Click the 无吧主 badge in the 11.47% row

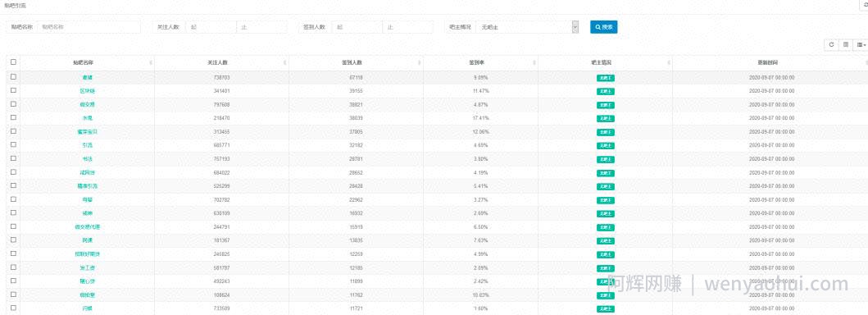click(x=606, y=91)
